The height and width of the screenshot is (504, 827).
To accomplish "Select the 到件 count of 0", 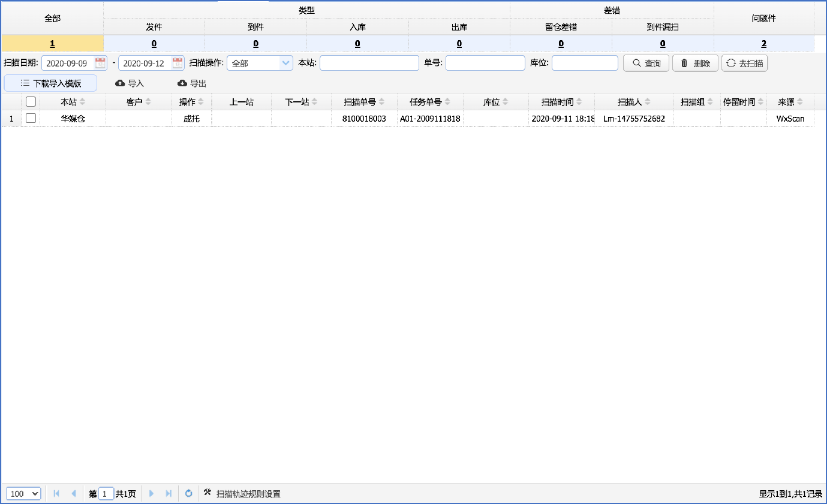I will (x=255, y=44).
